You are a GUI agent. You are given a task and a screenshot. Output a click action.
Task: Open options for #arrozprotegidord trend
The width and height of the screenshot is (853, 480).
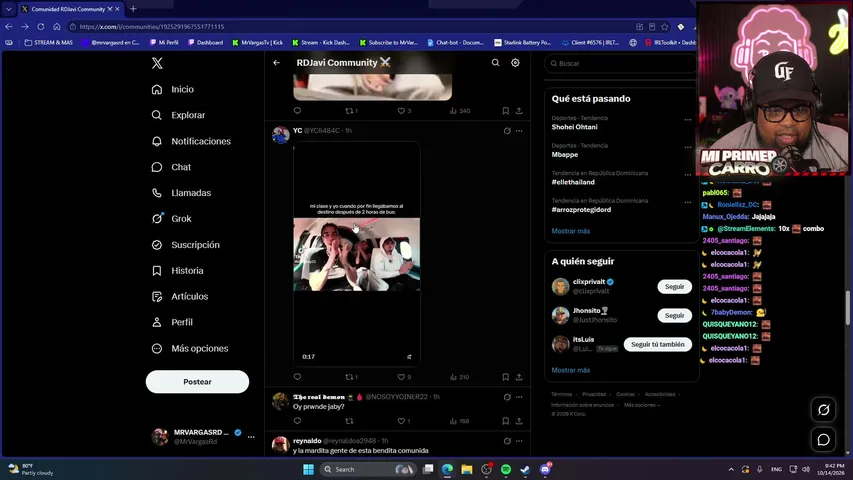tap(688, 202)
